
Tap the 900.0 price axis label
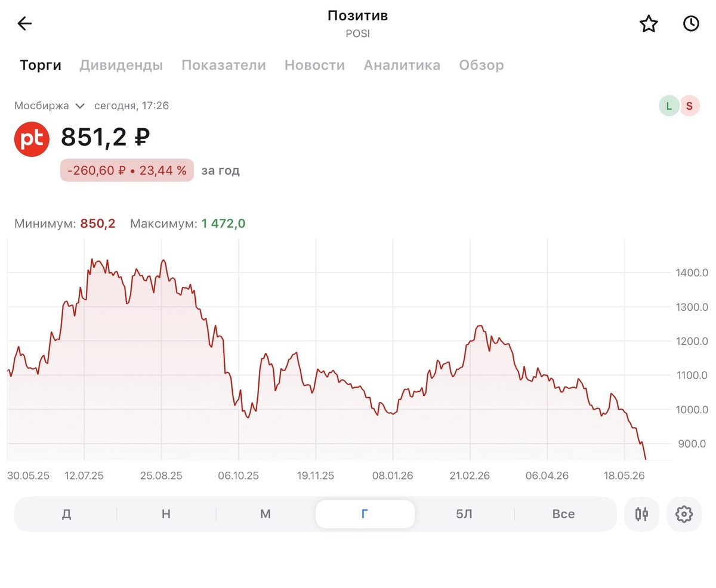(x=692, y=444)
